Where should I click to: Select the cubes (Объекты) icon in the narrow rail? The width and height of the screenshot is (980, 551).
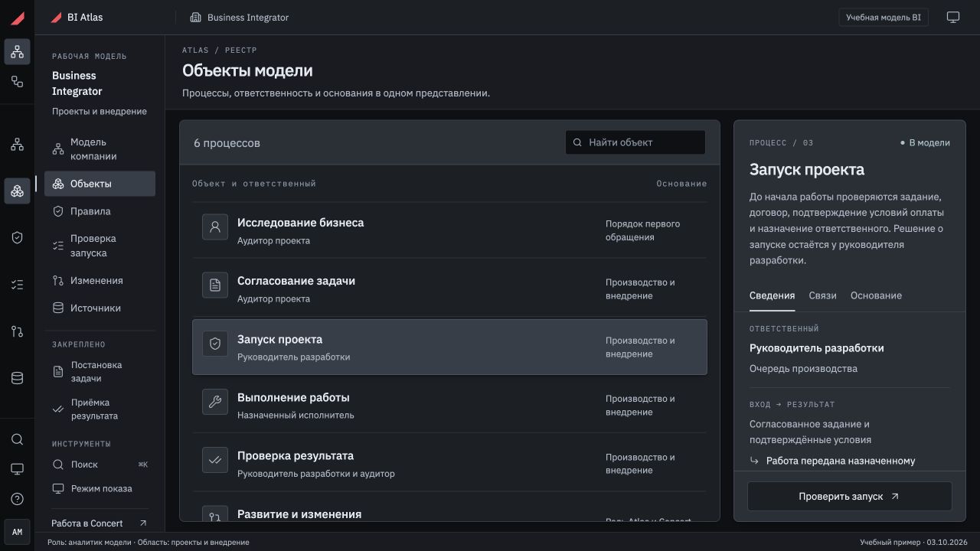(18, 191)
